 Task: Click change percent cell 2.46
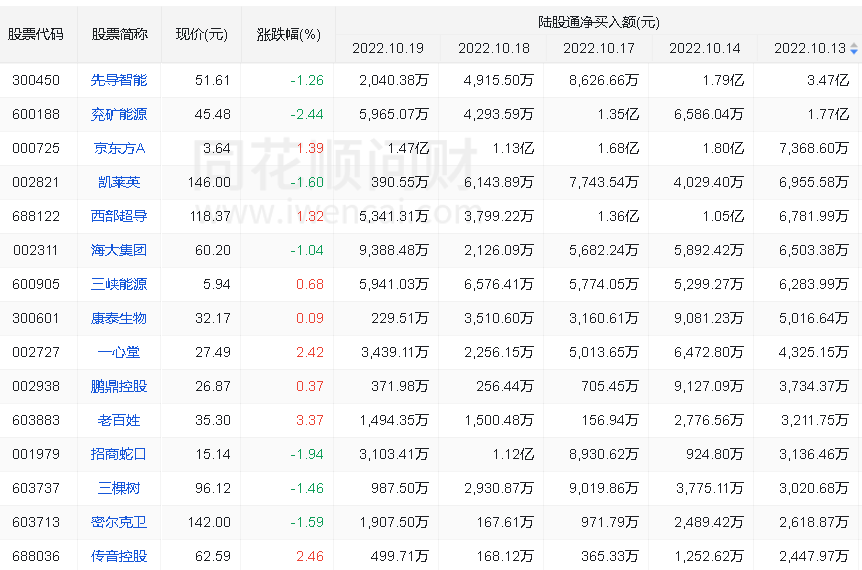[310, 556]
